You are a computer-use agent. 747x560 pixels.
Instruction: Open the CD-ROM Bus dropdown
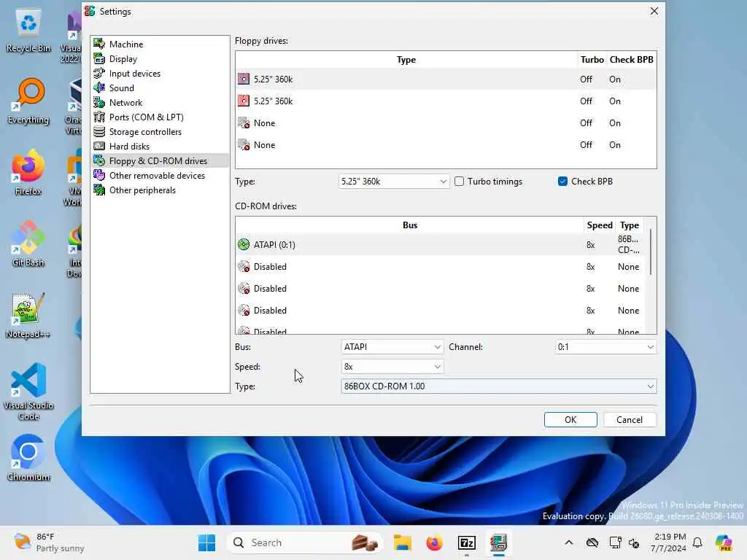(x=392, y=347)
